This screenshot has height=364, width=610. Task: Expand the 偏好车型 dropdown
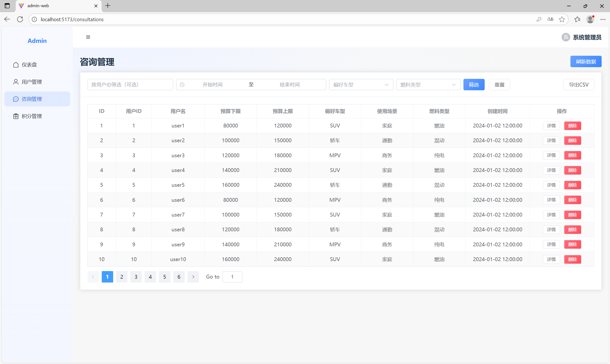(361, 85)
